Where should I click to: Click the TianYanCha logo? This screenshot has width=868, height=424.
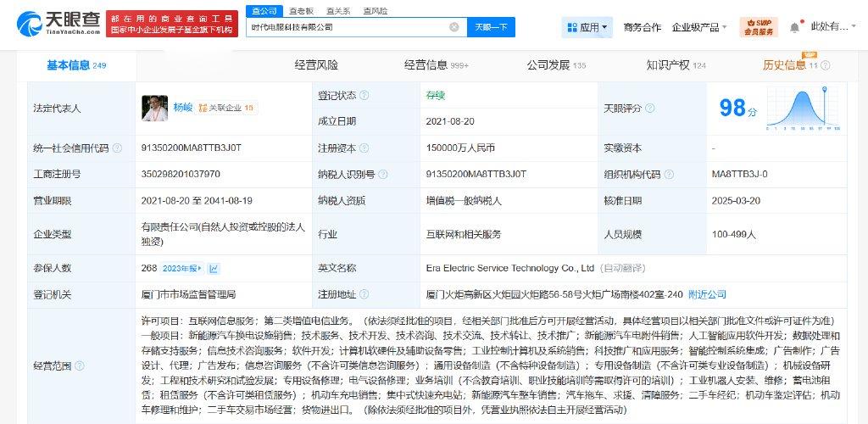58,23
